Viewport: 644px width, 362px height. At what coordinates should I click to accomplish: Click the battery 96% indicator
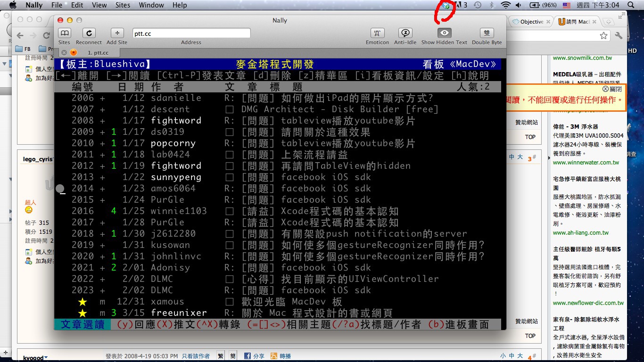543,5
